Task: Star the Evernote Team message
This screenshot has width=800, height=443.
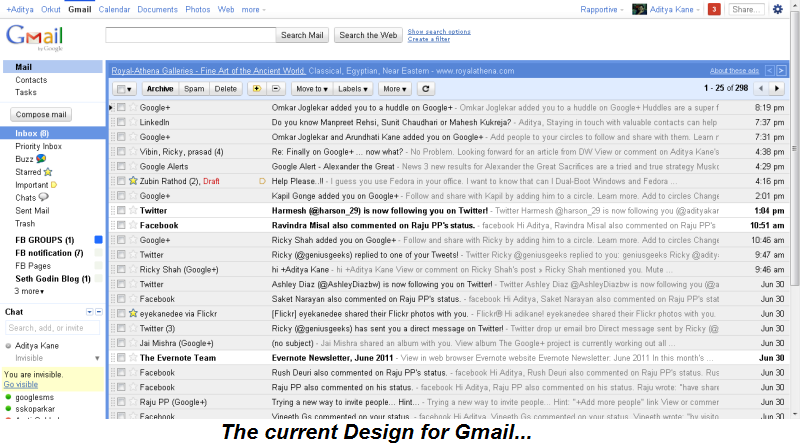Action: click(x=133, y=358)
